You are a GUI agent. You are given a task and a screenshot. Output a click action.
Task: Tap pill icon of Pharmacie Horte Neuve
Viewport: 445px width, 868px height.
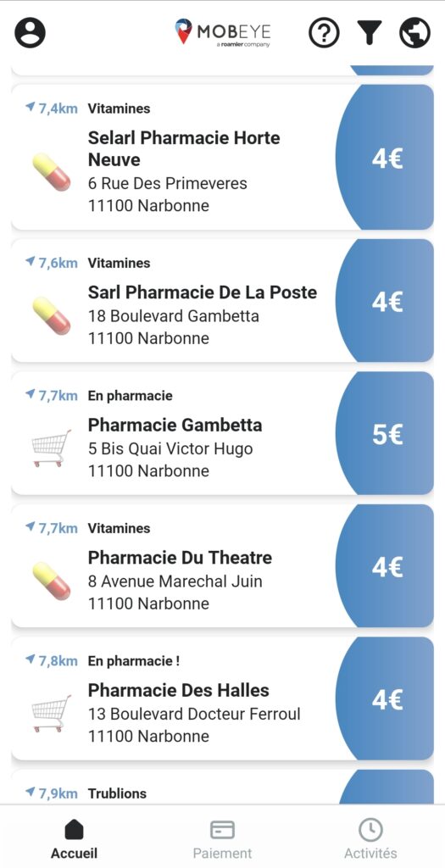52,172
